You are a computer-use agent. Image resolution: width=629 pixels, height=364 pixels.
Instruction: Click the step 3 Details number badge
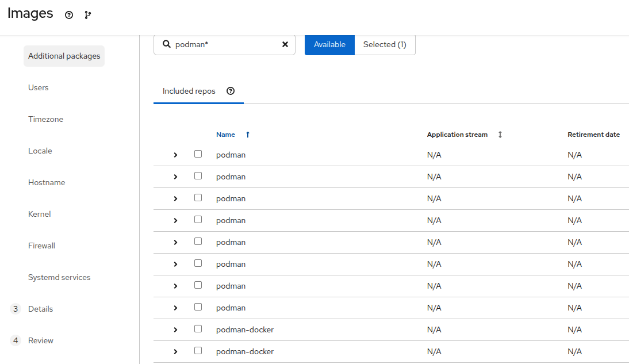(16, 309)
